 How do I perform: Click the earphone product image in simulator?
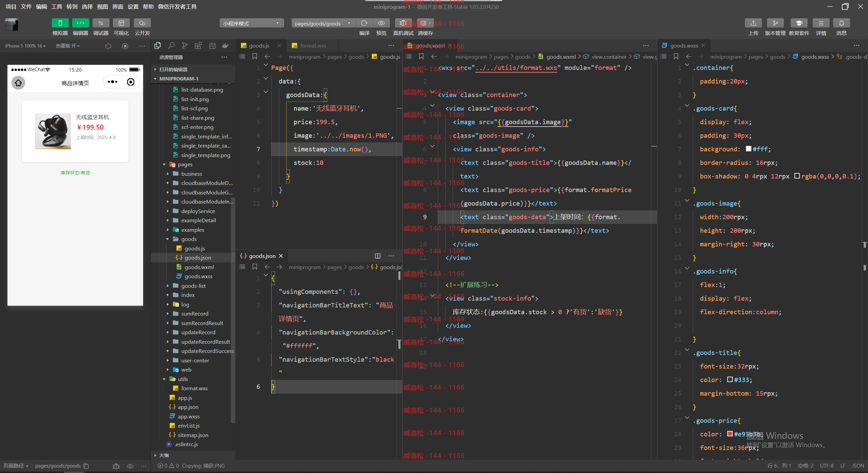tap(53, 131)
